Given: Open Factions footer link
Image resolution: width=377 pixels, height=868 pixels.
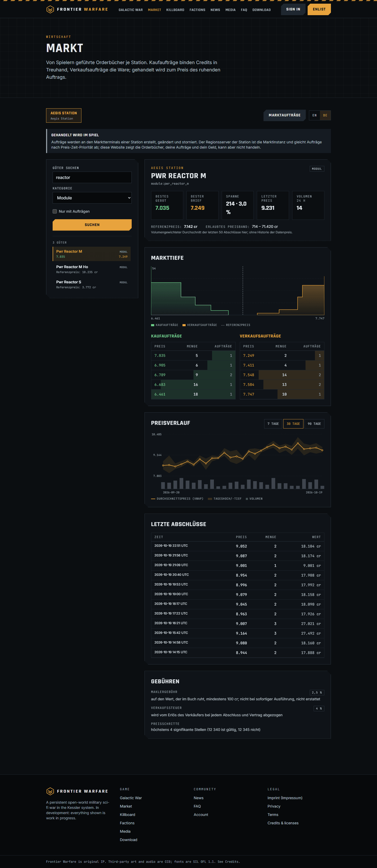Looking at the screenshot, I should (127, 823).
